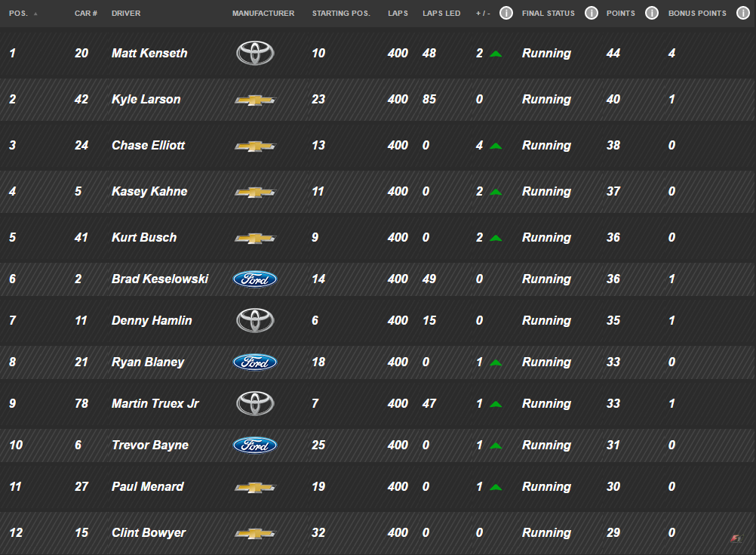Click Trevor Bayne's driver name
Viewport: 756px width, 555px height.
click(149, 445)
